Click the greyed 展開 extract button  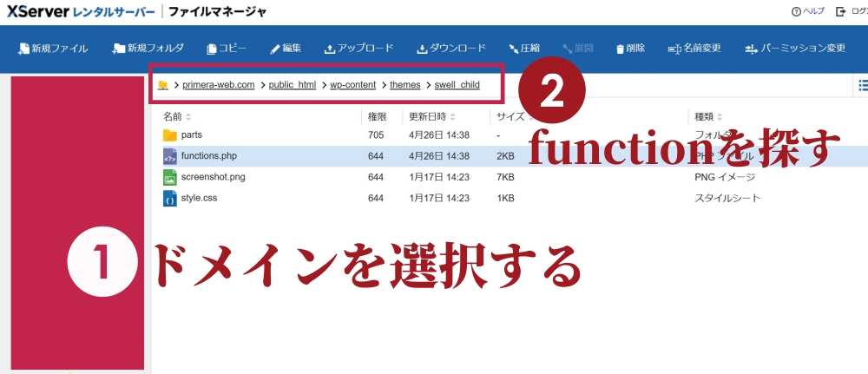[x=578, y=49]
